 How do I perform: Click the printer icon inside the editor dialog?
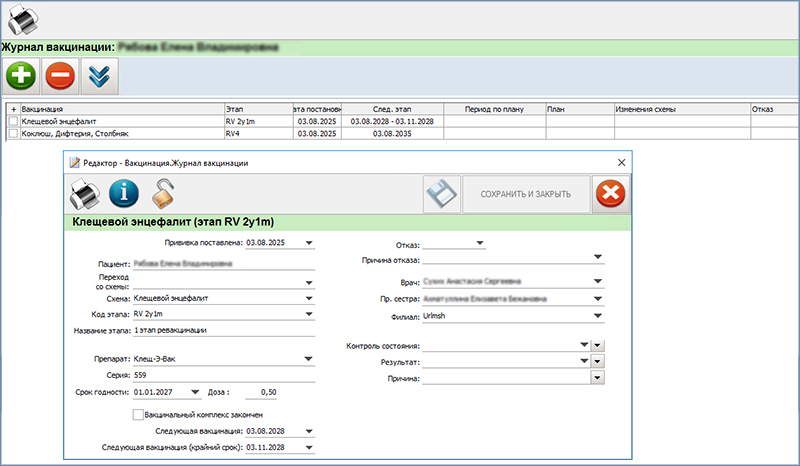[x=85, y=194]
